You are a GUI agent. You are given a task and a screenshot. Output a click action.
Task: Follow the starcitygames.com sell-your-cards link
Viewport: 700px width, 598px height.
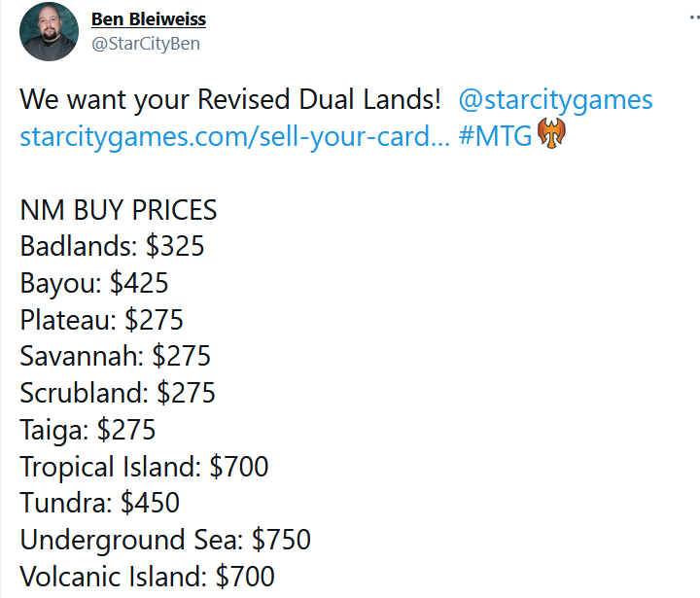pyautogui.click(x=231, y=136)
